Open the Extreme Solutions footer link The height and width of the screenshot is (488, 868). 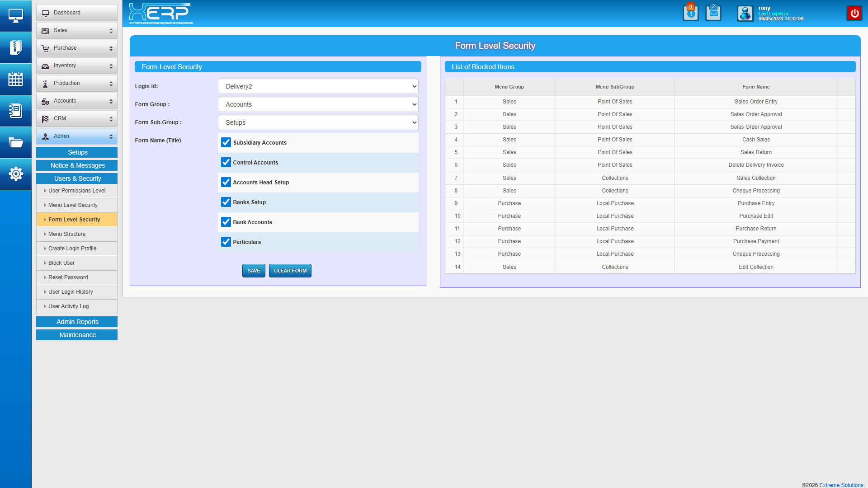coord(841,485)
